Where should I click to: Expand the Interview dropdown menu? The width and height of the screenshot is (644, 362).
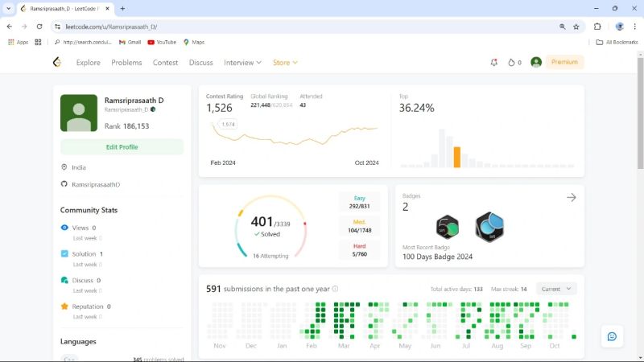242,63
